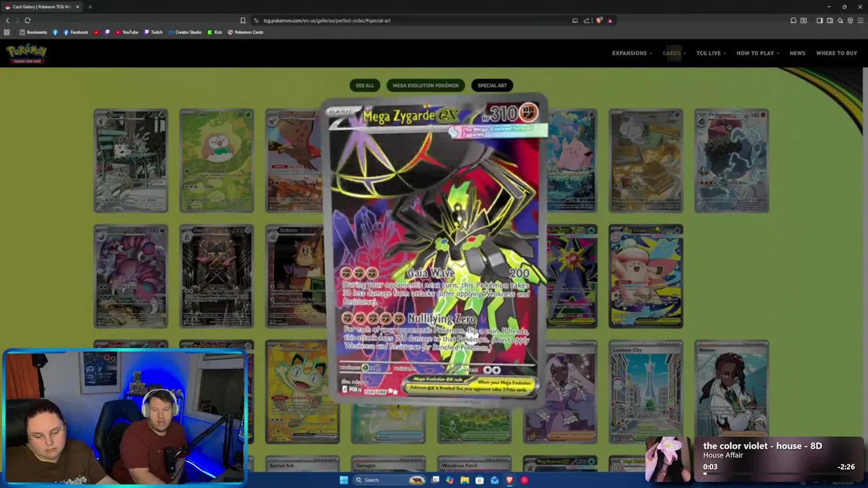
Task: Open the Pokemon Cards bookmark
Action: [x=245, y=32]
